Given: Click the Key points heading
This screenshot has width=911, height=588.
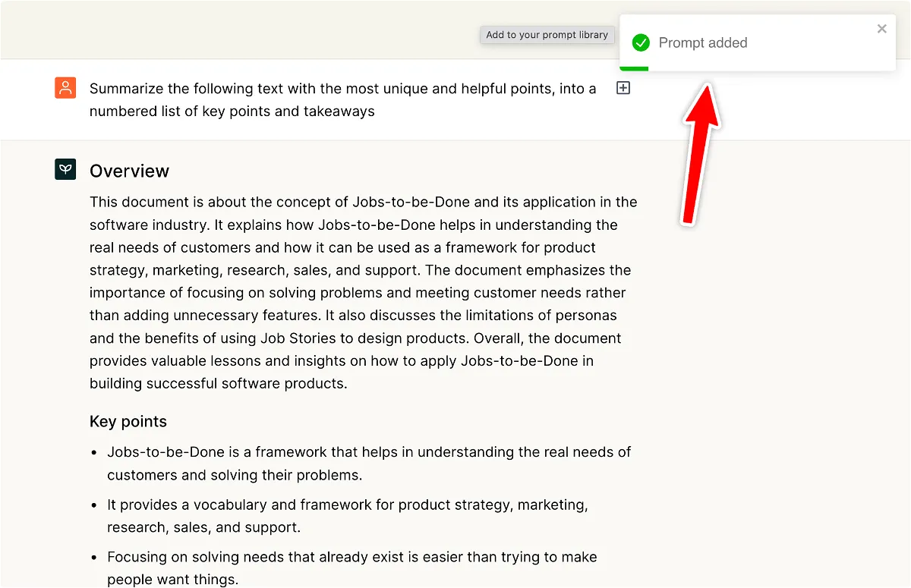Looking at the screenshot, I should point(128,422).
